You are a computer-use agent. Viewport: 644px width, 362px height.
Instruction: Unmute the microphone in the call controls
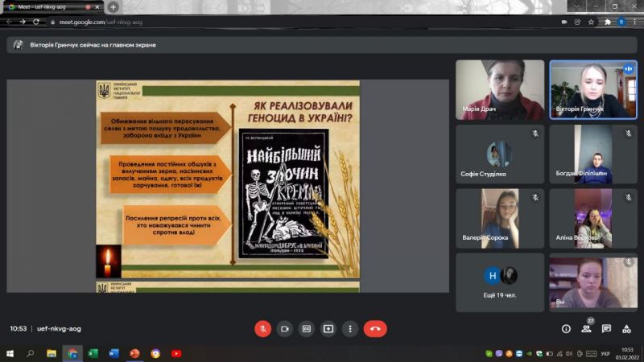point(262,329)
